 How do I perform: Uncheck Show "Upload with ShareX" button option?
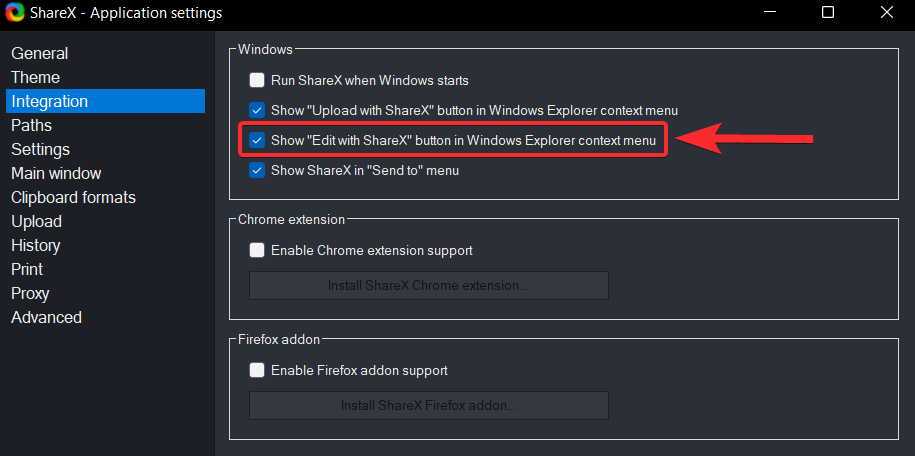(x=257, y=110)
